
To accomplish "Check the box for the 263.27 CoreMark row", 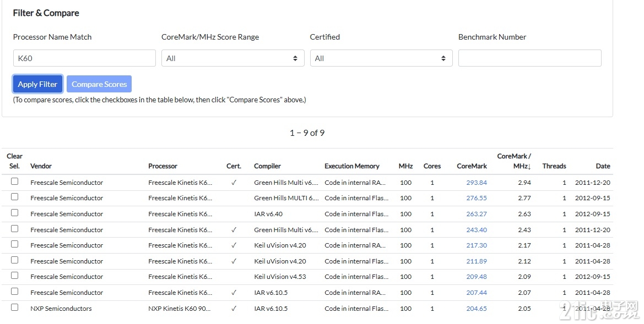I will (15, 213).
